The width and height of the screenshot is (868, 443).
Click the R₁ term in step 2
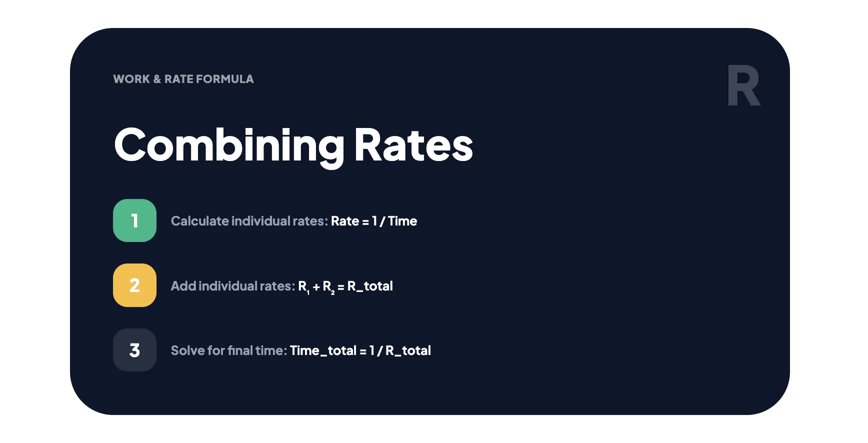pyautogui.click(x=304, y=286)
